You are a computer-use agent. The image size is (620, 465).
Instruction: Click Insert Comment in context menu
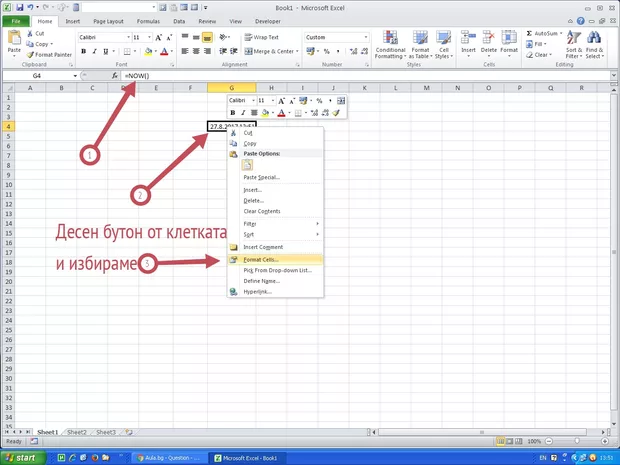[263, 247]
